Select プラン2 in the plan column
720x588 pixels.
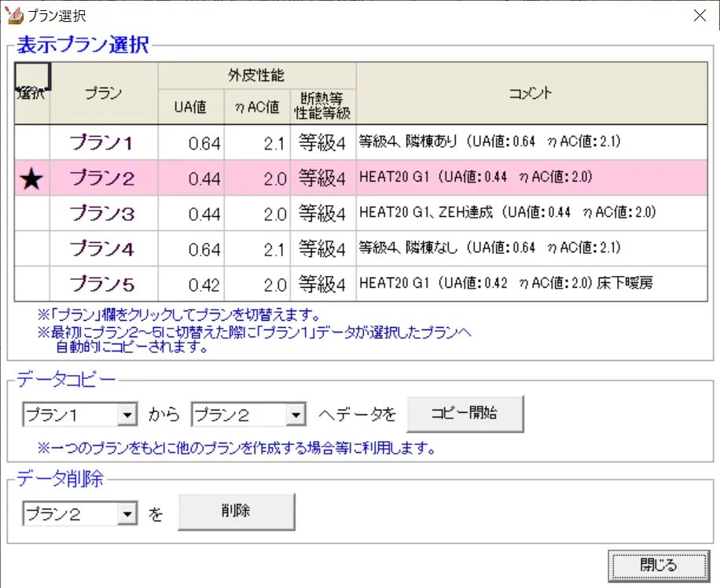104,178
